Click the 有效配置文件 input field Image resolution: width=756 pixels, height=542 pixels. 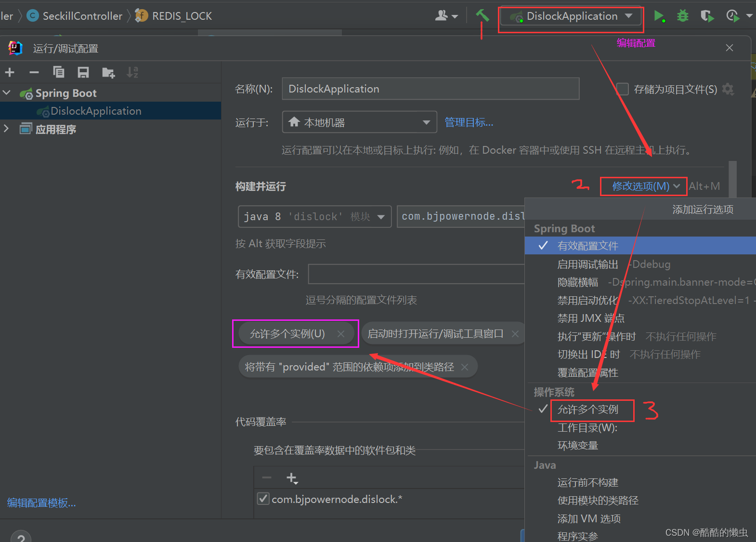[x=416, y=274]
